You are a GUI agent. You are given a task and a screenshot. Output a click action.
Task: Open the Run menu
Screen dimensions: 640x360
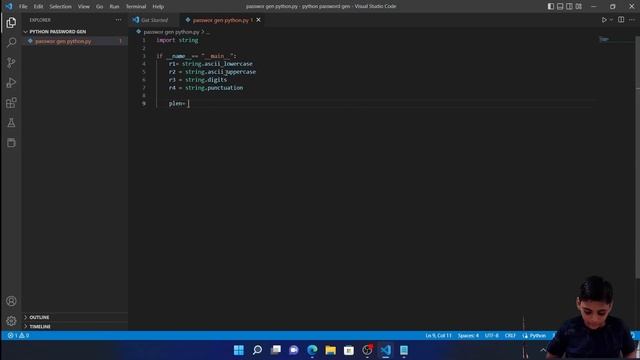[x=114, y=7]
